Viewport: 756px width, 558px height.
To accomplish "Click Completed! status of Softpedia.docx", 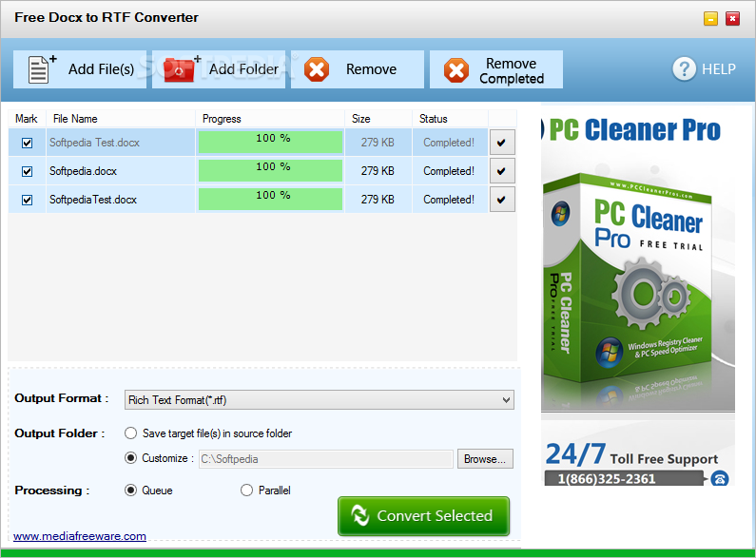I will coord(449,171).
